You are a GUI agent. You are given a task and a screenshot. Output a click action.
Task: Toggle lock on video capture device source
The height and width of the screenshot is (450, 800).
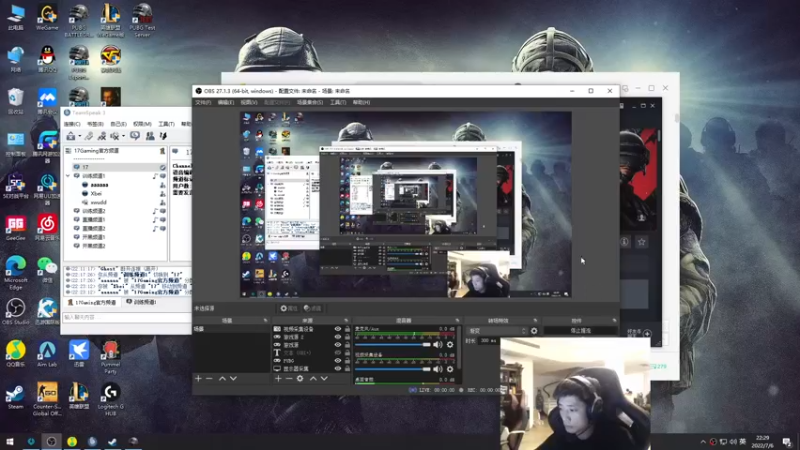pyautogui.click(x=347, y=329)
